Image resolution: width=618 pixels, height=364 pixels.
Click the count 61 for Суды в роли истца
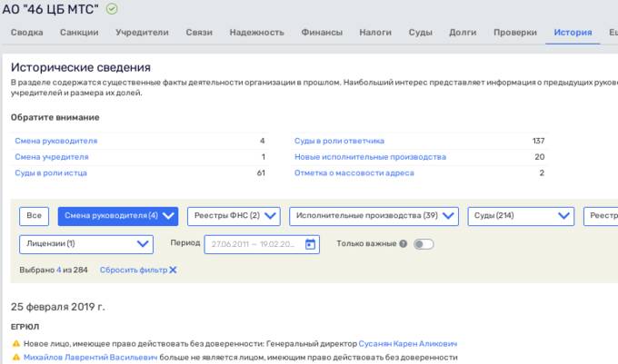coord(261,173)
